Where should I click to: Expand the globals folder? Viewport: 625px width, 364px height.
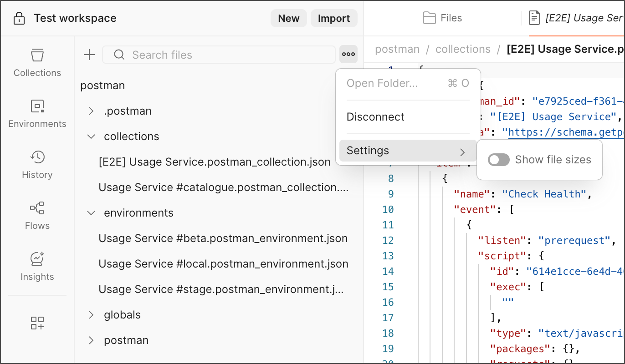point(91,315)
